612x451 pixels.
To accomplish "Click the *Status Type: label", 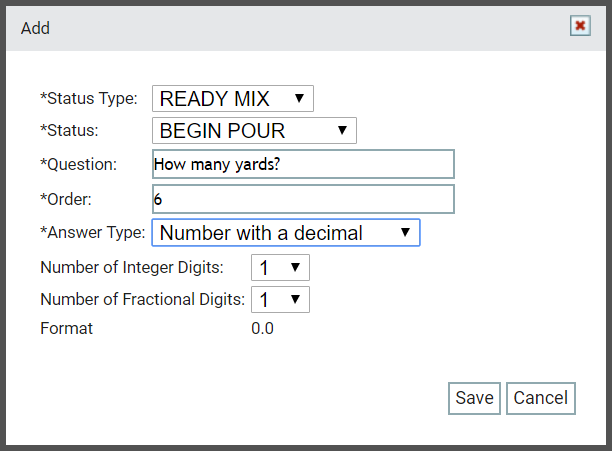I will (x=89, y=98).
